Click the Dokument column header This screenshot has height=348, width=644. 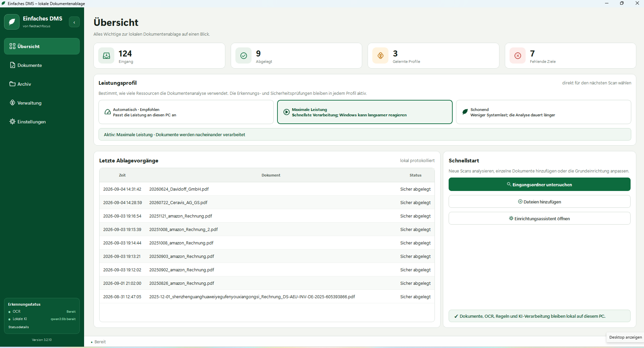pyautogui.click(x=271, y=175)
